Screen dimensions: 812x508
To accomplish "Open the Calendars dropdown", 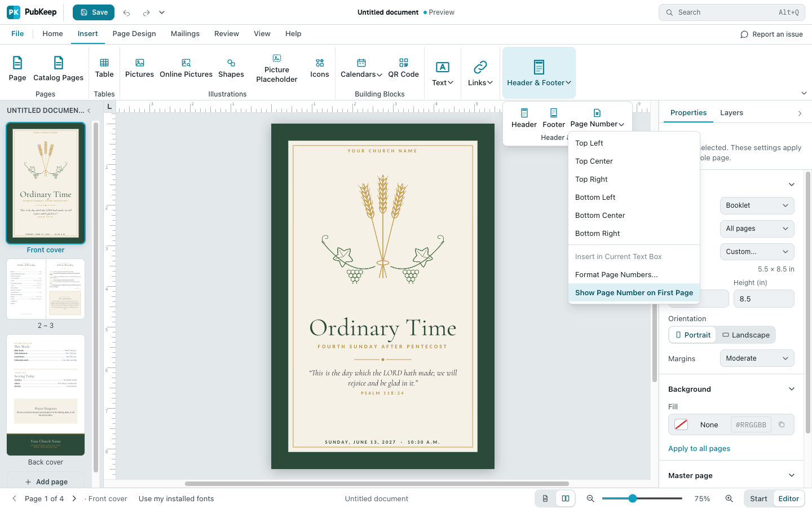I will pos(361,69).
